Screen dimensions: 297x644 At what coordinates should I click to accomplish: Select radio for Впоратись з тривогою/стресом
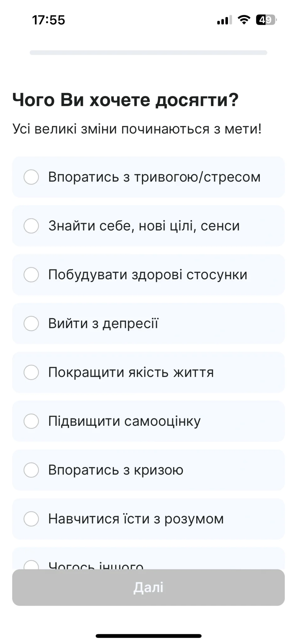tap(31, 177)
